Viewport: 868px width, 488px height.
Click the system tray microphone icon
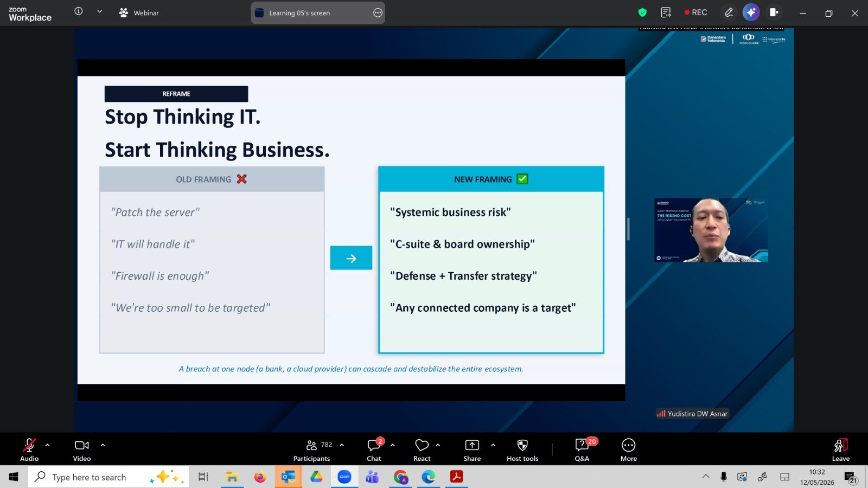724,477
